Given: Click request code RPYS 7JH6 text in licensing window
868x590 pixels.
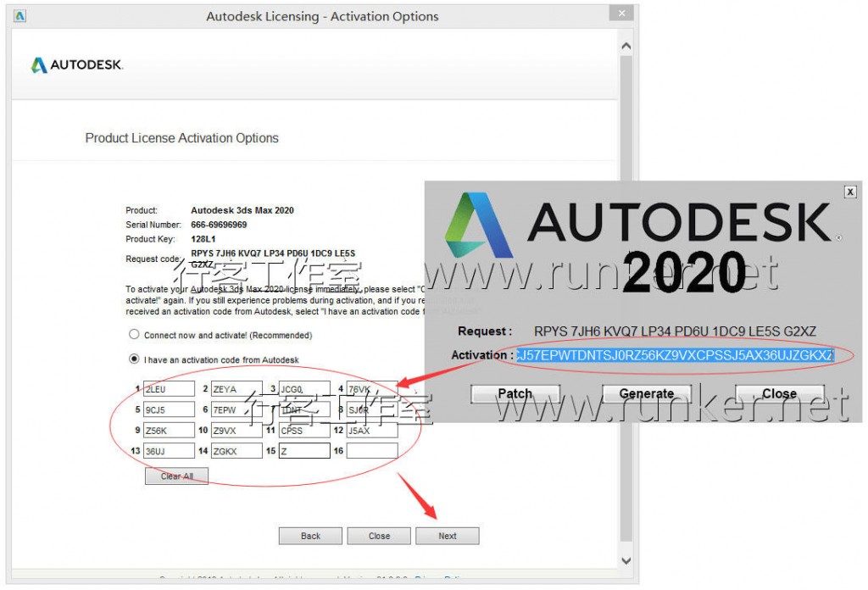Looking at the screenshot, I should click(x=273, y=259).
